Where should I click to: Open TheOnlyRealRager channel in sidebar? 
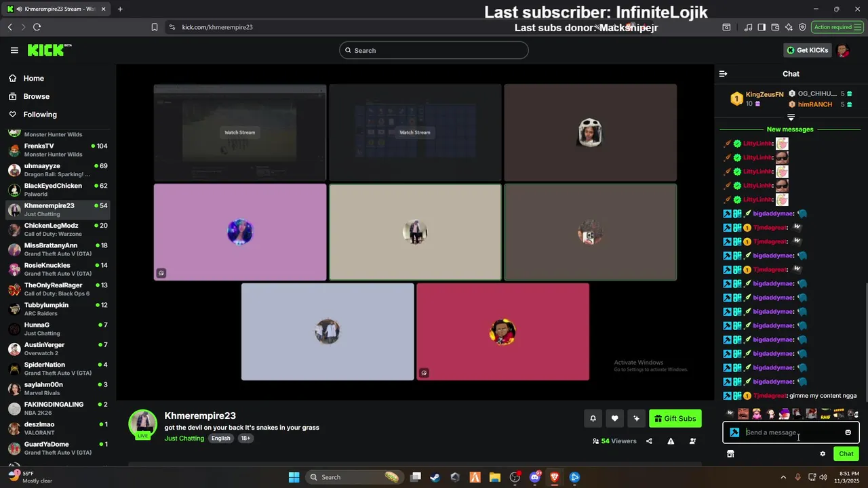[58, 289]
